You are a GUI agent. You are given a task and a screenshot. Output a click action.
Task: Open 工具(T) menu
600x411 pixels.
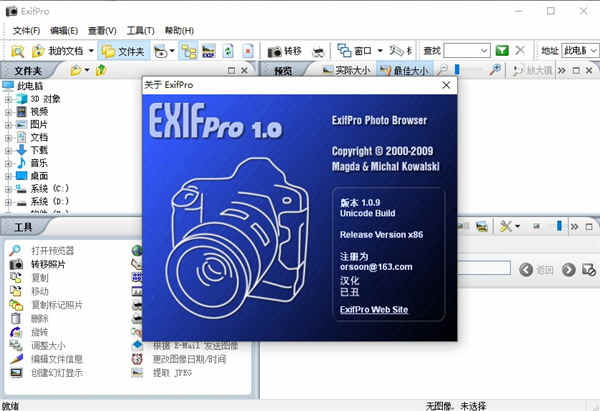click(140, 30)
